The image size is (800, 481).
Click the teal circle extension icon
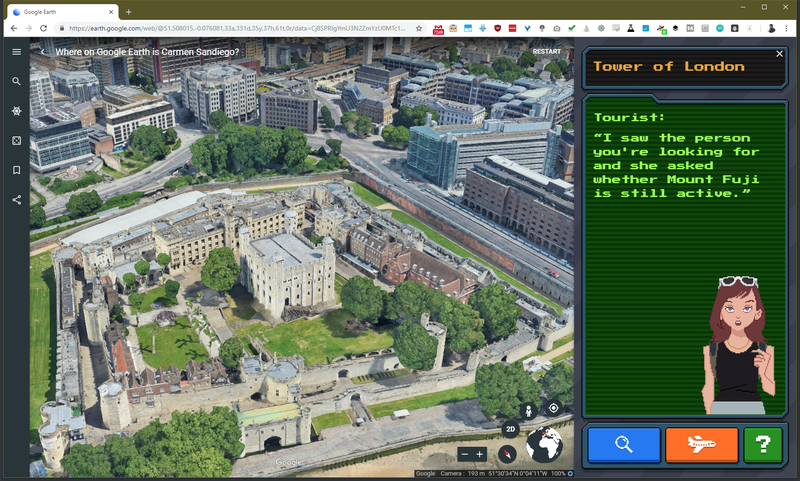pos(719,29)
